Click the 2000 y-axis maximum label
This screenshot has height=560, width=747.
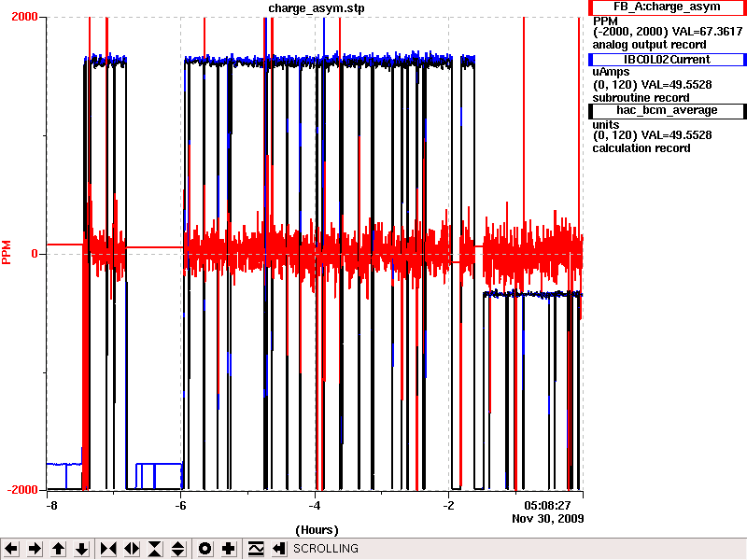click(24, 17)
